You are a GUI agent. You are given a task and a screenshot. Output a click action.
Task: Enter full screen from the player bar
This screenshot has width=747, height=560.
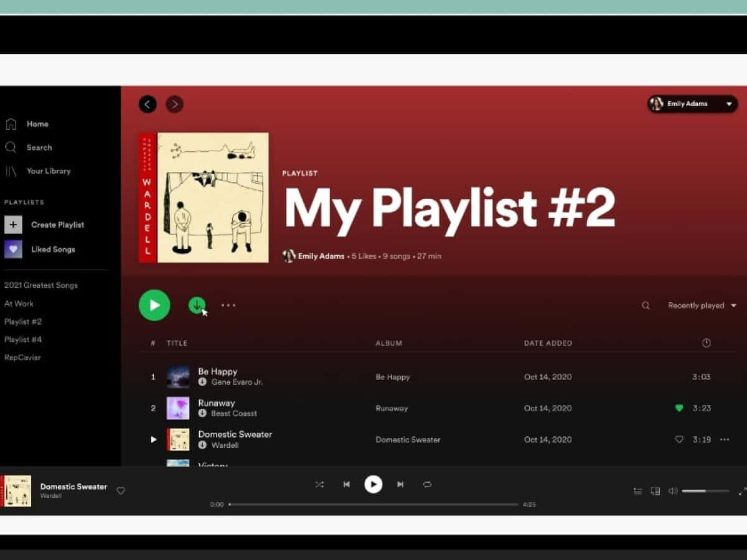coord(742,491)
